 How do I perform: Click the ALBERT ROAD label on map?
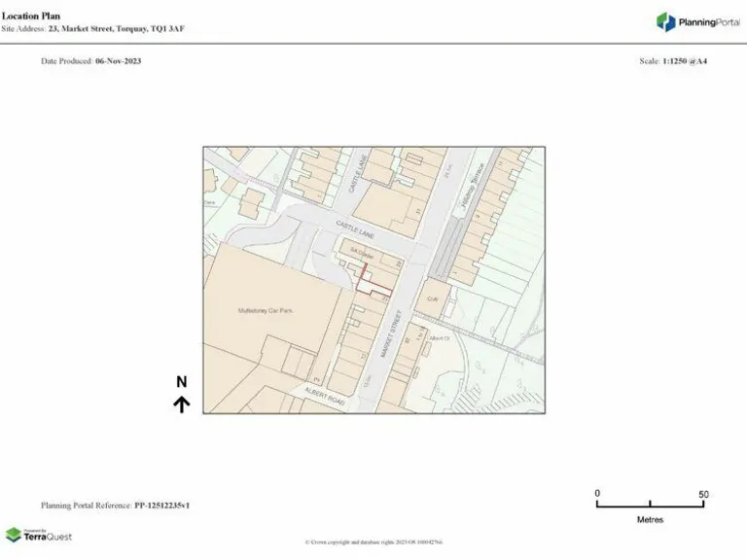click(x=325, y=400)
